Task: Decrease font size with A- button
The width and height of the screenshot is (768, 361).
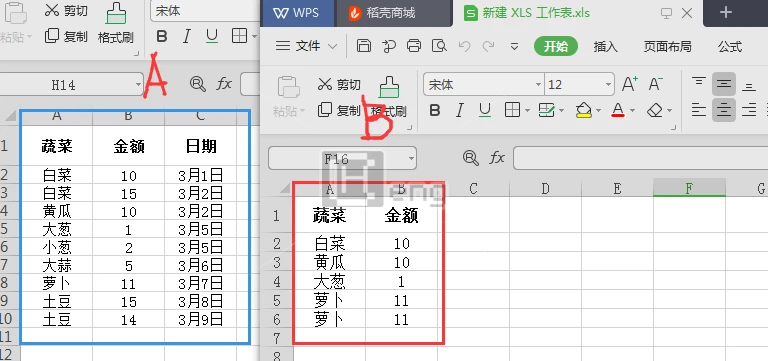Action: [x=656, y=84]
